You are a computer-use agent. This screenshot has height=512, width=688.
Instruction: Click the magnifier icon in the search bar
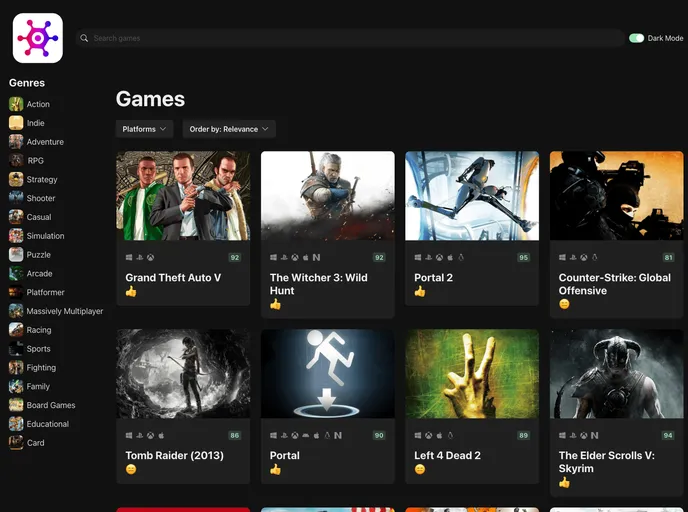[x=84, y=38]
